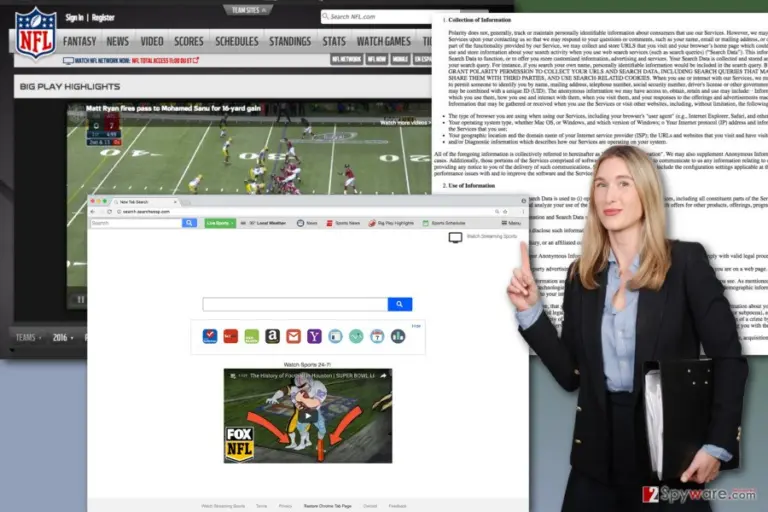The width and height of the screenshot is (768, 512).
Task: Open the SCHEDULES menu on NFL.com
Action: (237, 42)
